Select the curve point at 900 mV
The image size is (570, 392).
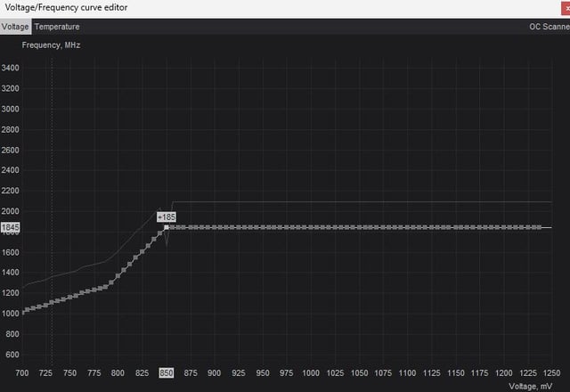coord(215,228)
